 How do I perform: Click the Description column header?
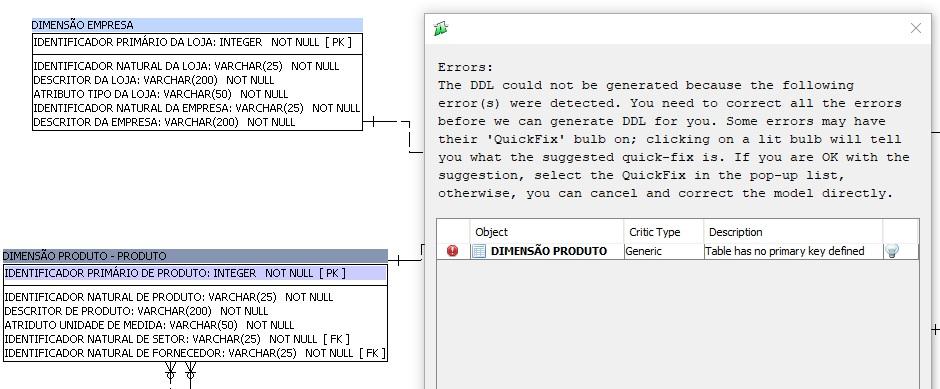coord(793,232)
